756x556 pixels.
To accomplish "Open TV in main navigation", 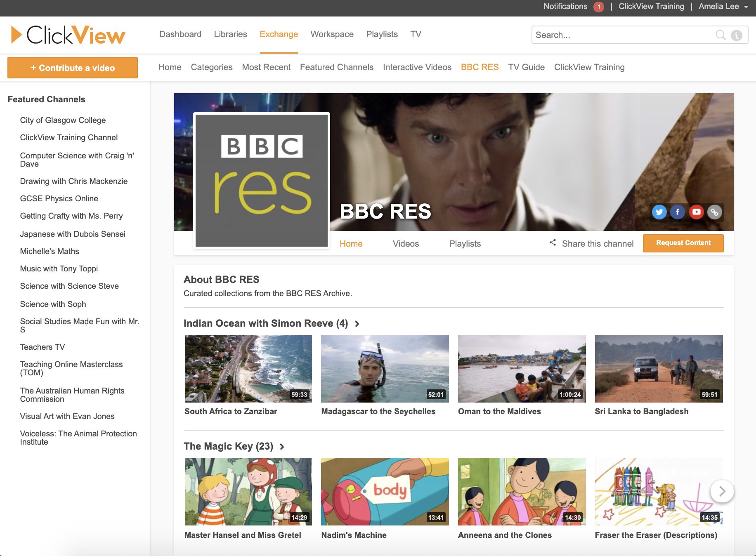I will coord(416,34).
